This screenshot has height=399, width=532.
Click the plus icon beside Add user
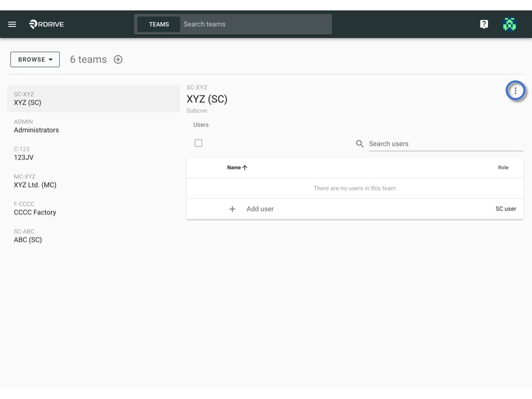(232, 209)
